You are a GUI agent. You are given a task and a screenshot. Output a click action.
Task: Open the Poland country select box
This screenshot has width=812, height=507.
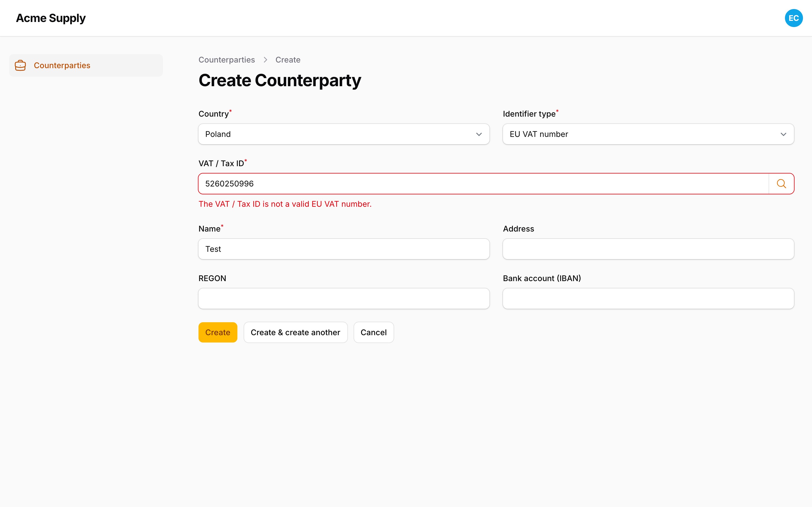point(344,134)
